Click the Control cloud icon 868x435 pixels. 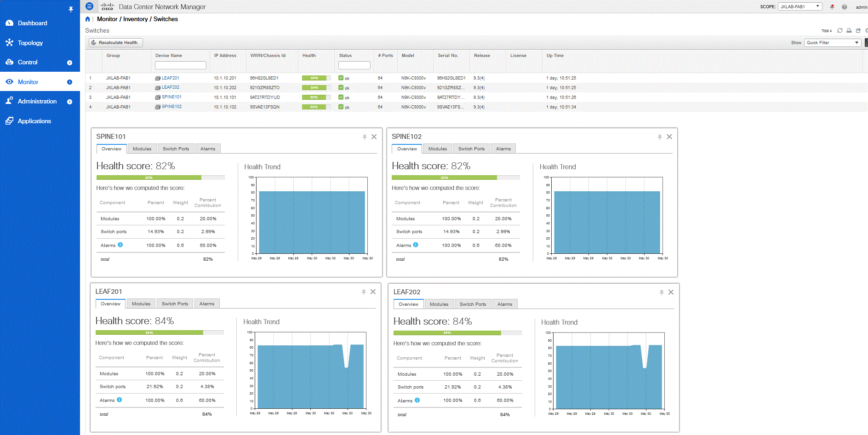9,62
